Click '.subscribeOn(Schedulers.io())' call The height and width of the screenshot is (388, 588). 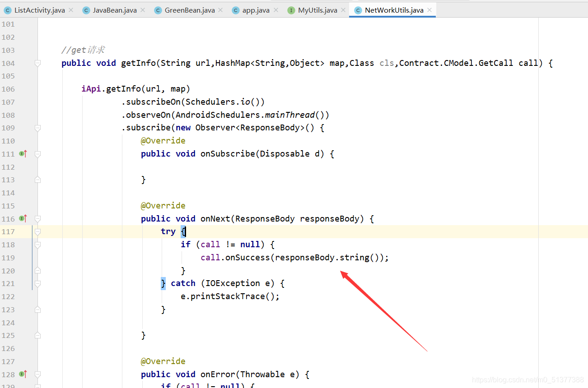coord(193,102)
